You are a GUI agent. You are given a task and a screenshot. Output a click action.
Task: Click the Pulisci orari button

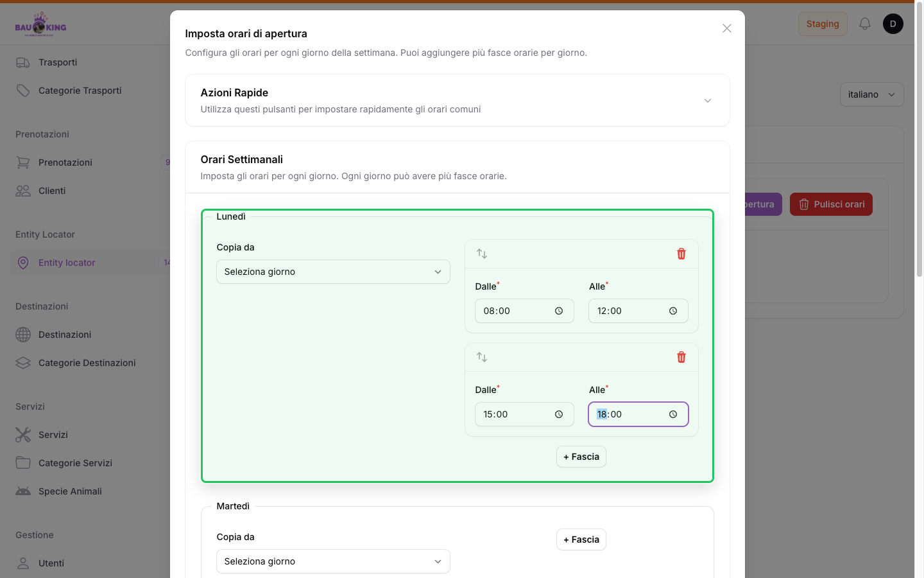tap(831, 204)
